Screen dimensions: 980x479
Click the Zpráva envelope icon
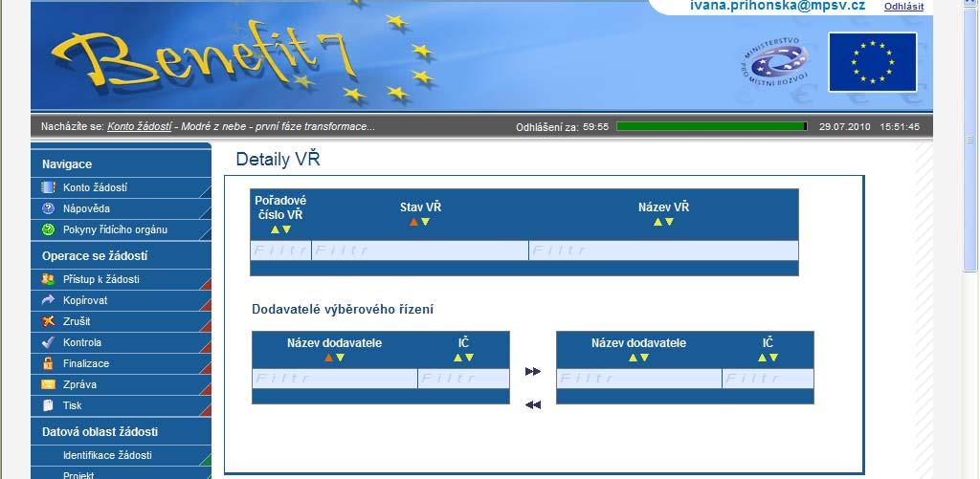[48, 384]
